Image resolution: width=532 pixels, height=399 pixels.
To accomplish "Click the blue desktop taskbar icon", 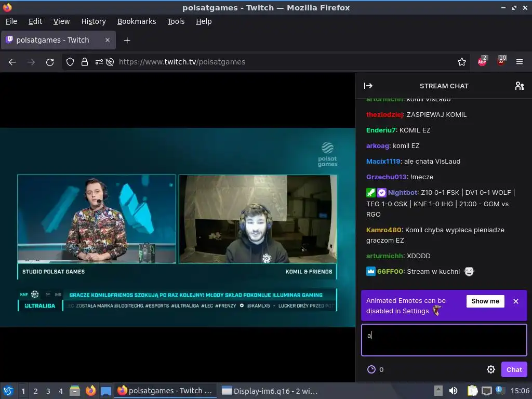I will click(106, 391).
